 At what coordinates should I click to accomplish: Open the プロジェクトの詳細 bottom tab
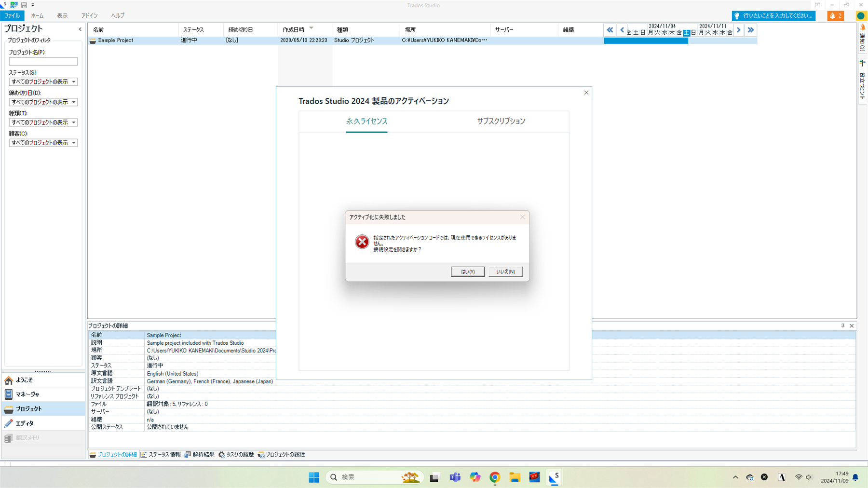[113, 455]
